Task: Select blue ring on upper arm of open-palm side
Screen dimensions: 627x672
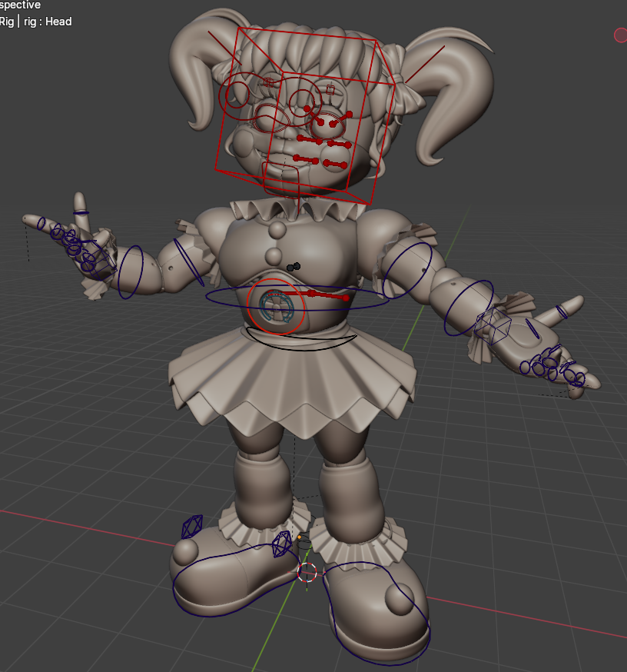Action: coord(407,270)
